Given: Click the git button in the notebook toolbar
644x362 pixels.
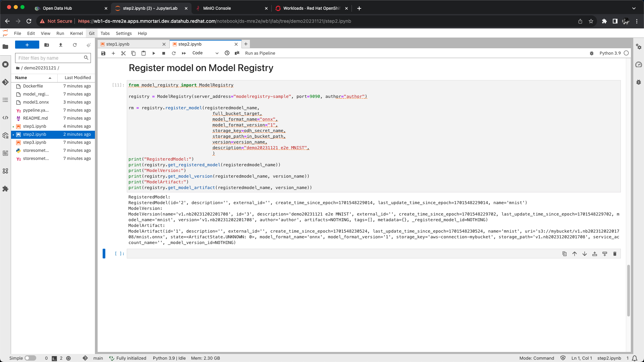Looking at the screenshot, I should pyautogui.click(x=237, y=53).
